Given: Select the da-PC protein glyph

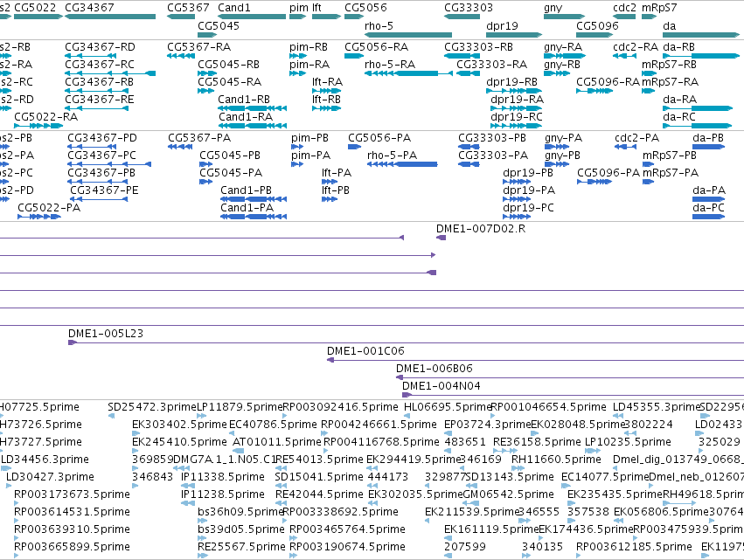Looking at the screenshot, I should (708, 218).
